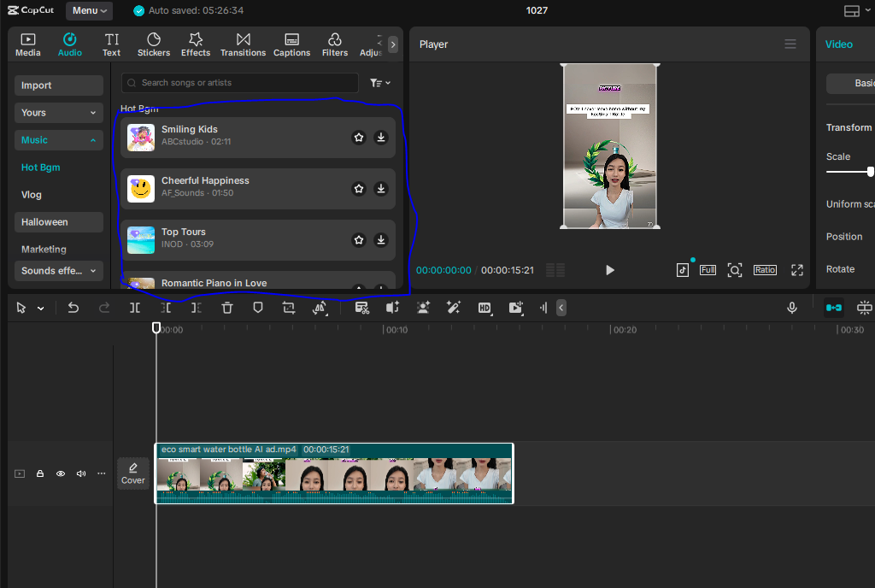Download the Smiling Kids track
Image resolution: width=875 pixels, height=588 pixels.
tap(381, 138)
